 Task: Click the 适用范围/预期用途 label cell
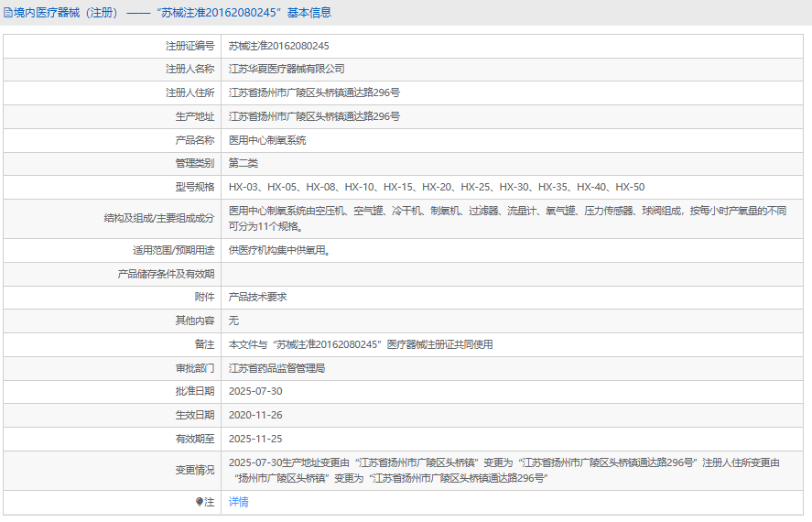point(113,250)
